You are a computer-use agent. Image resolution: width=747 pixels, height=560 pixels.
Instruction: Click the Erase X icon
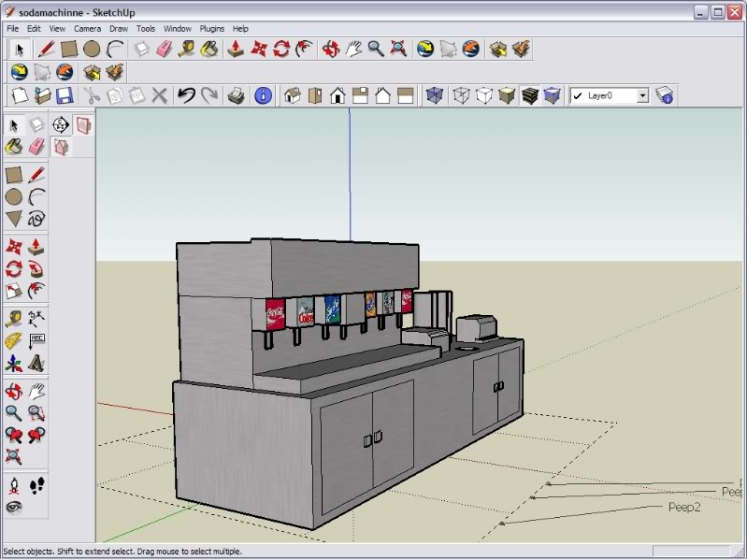click(159, 95)
